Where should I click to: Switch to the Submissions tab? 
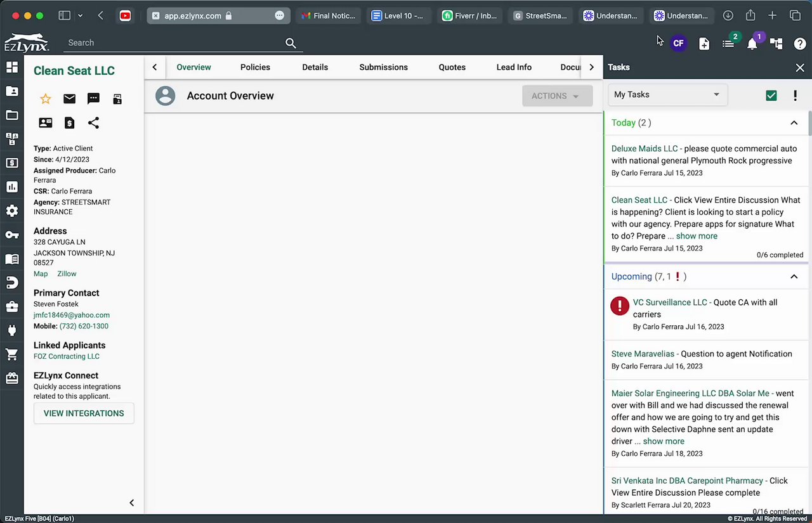[x=383, y=67]
